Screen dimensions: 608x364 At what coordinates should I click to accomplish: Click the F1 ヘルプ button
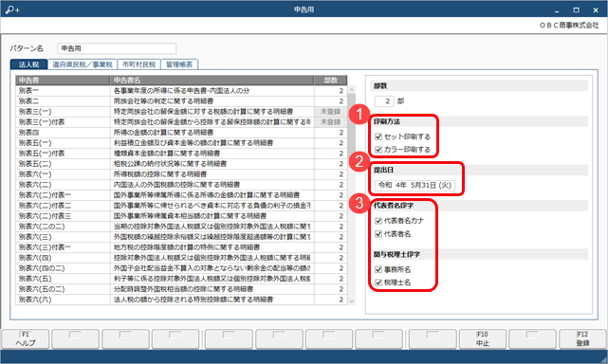(x=26, y=339)
